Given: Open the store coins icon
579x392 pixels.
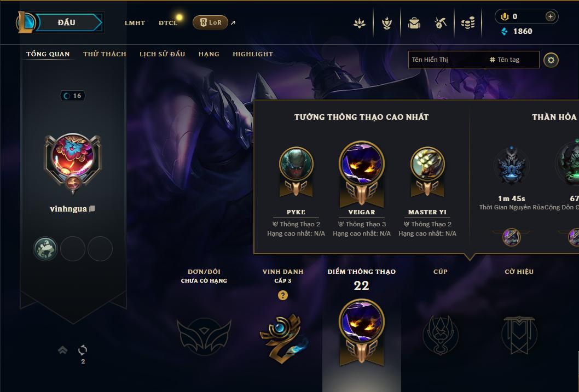Looking at the screenshot, I should (468, 24).
